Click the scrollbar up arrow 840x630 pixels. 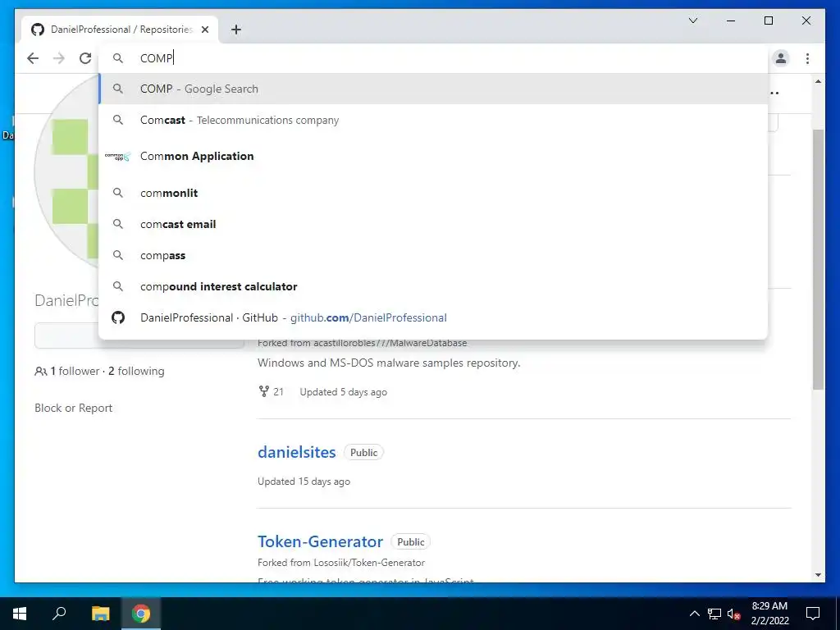click(818, 81)
